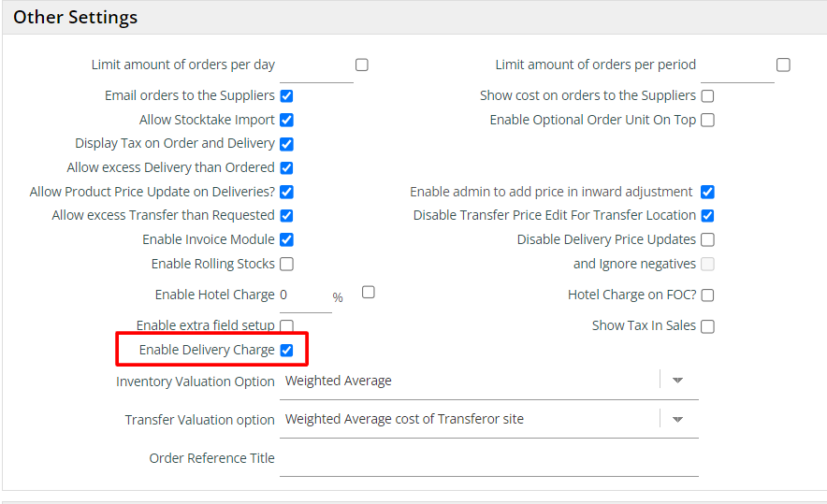The image size is (827, 504).
Task: Enable Optional Order Unit On Top
Action: (x=707, y=120)
